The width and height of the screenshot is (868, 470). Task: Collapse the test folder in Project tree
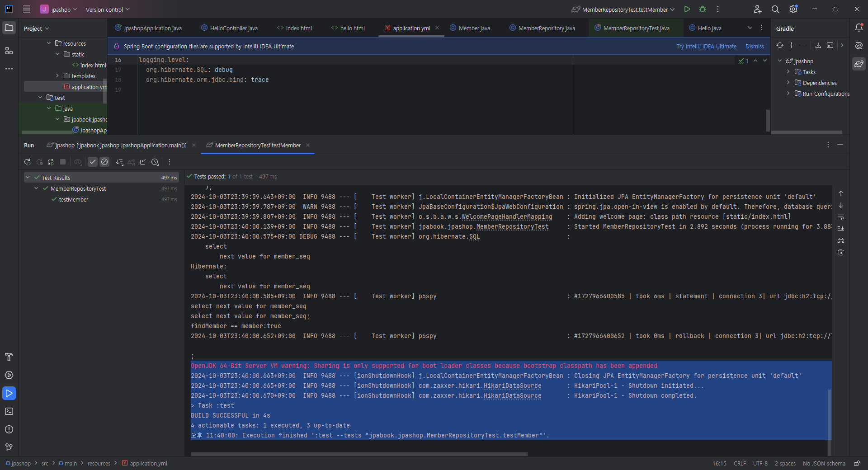coord(40,98)
